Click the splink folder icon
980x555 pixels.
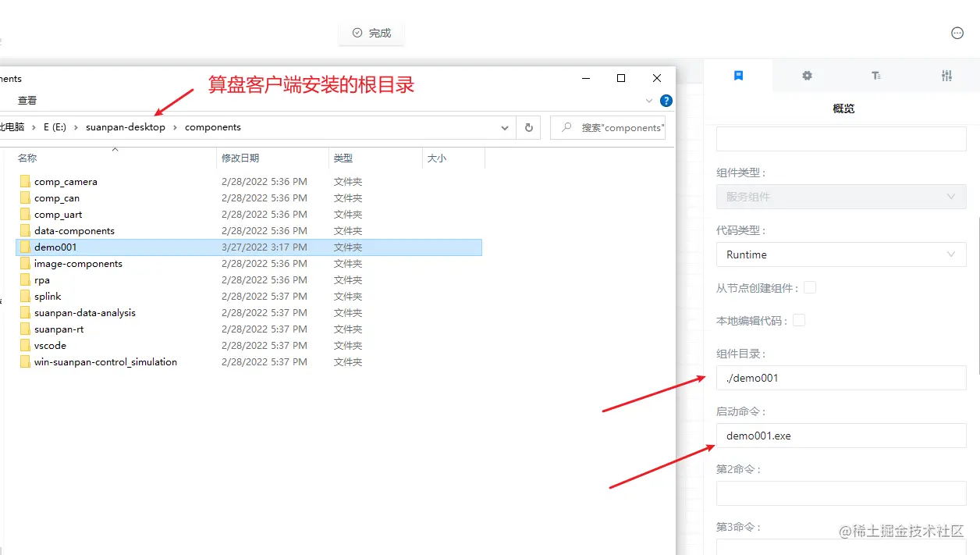26,297
